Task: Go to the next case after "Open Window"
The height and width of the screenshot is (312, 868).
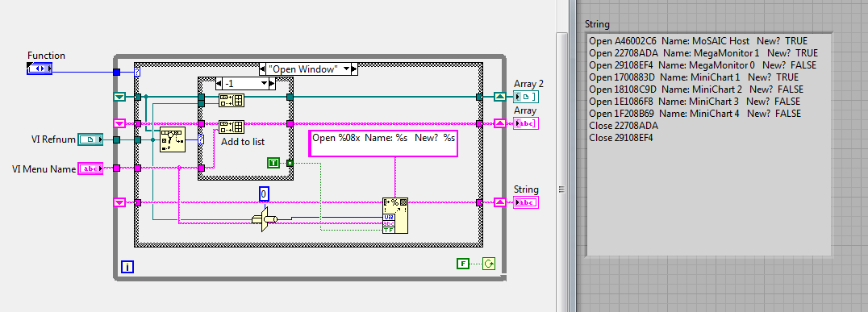Action: point(354,69)
